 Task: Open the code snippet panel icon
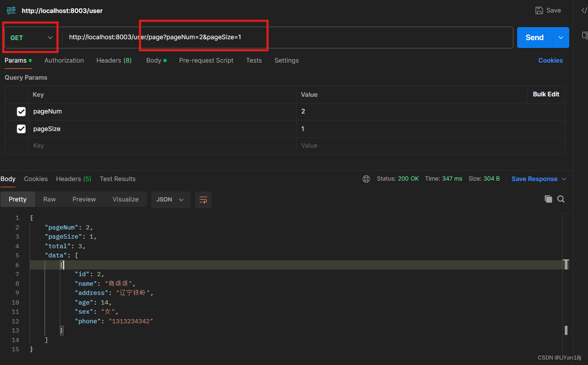[x=585, y=10]
